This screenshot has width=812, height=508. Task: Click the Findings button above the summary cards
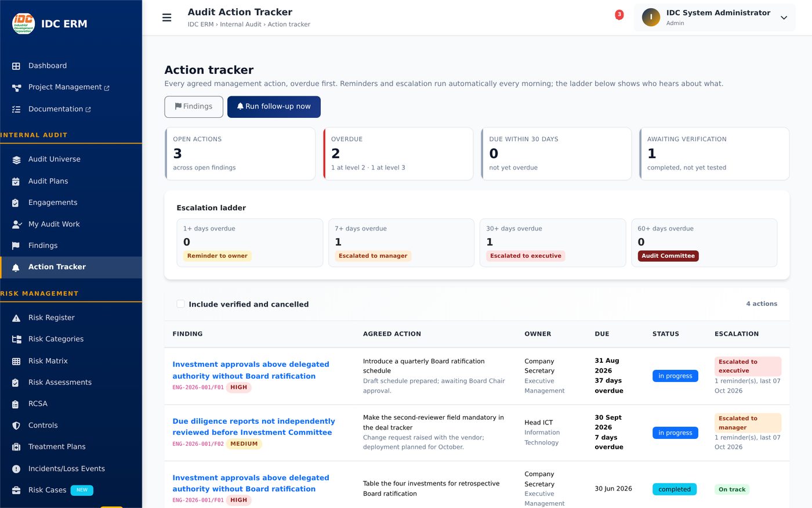[194, 107]
